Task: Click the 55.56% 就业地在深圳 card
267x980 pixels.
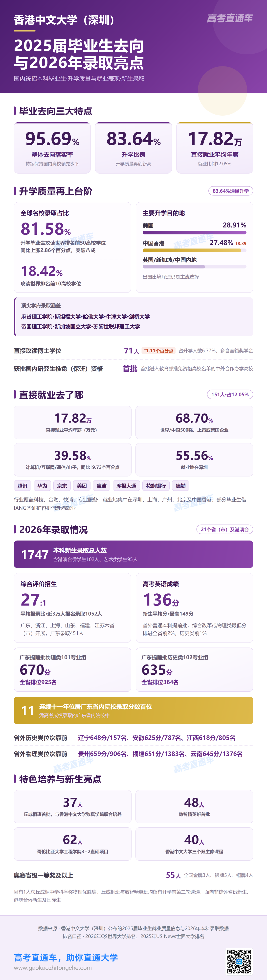Action: pyautogui.click(x=194, y=459)
